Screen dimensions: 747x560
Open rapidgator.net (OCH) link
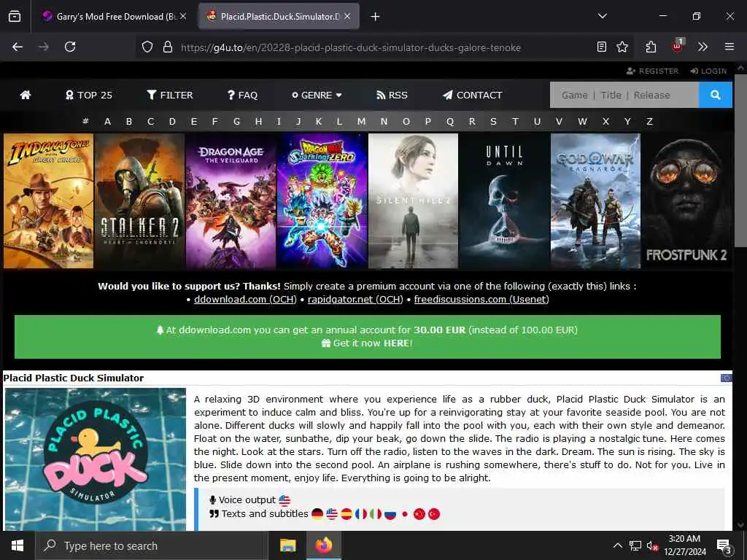pyautogui.click(x=355, y=299)
